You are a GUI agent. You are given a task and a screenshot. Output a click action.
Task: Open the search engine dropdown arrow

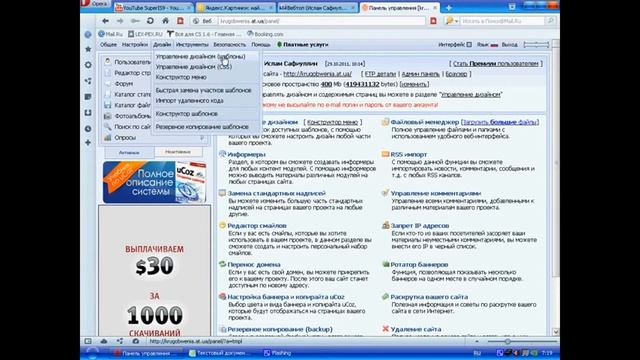click(x=456, y=21)
